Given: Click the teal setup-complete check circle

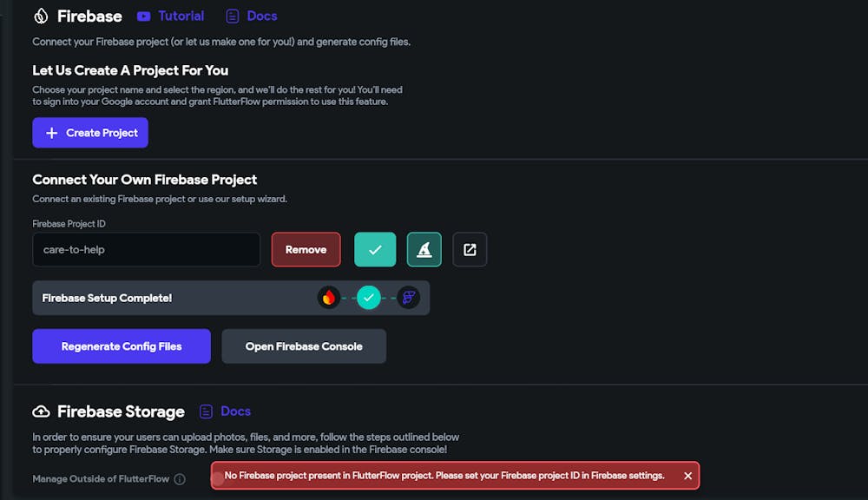Looking at the screenshot, I should 369,298.
